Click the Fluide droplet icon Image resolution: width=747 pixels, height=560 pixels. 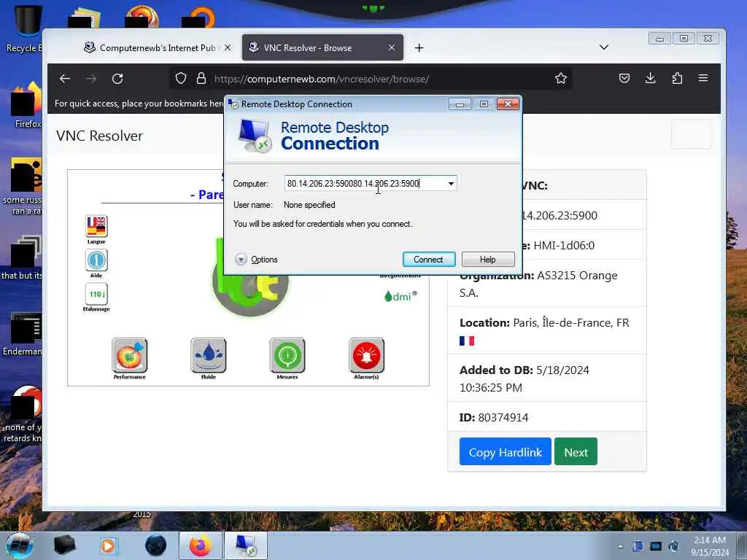208,355
